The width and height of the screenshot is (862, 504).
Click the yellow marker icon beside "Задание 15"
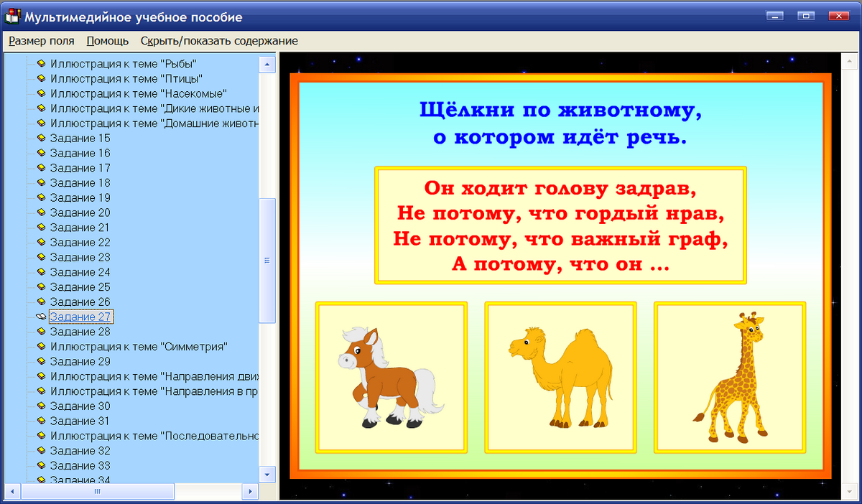point(41,138)
